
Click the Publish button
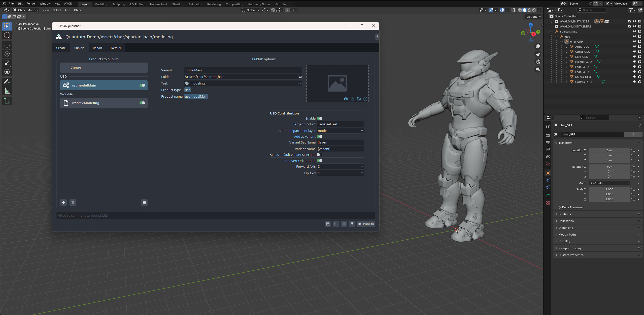[366, 224]
